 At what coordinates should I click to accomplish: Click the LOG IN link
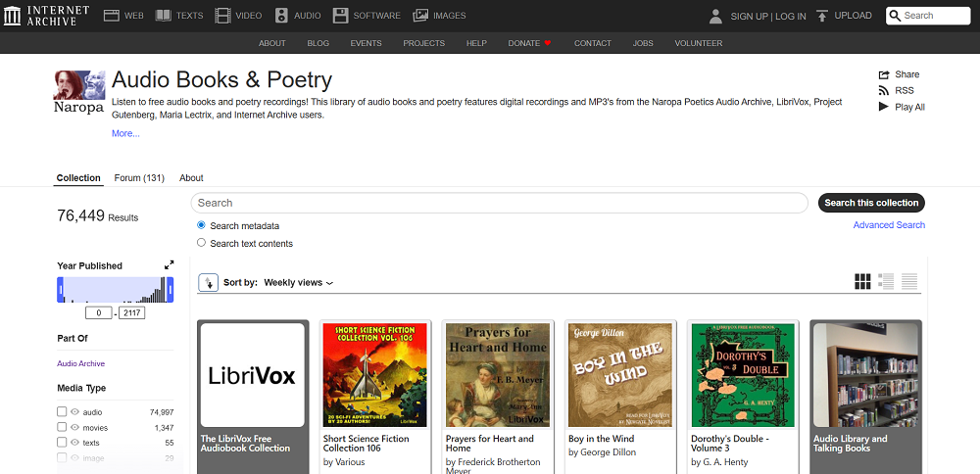(791, 17)
